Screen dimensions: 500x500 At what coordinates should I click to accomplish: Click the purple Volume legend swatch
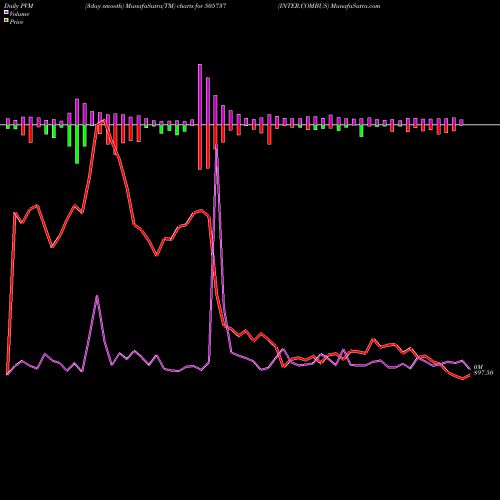pos(6,12)
